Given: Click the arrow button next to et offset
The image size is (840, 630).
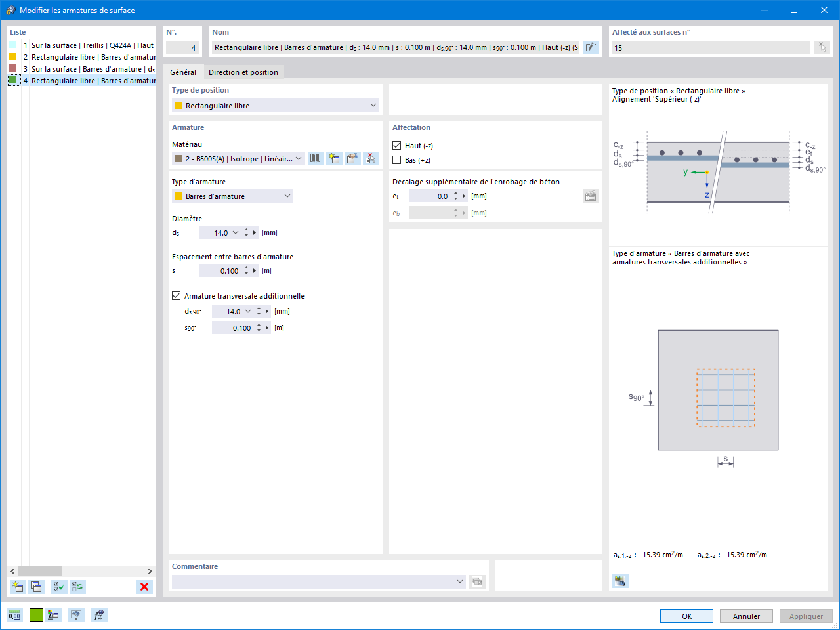Looking at the screenshot, I should [464, 196].
